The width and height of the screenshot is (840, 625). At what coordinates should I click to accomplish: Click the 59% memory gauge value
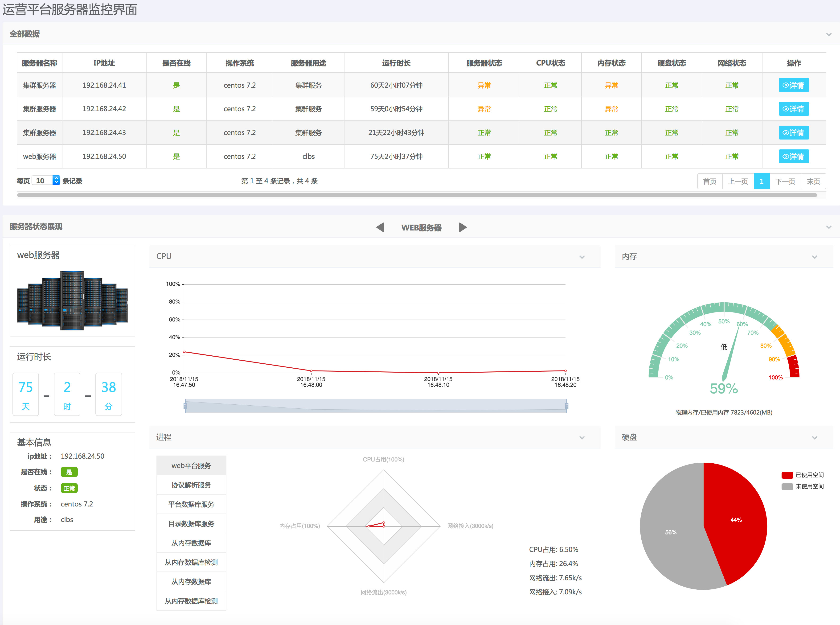tap(724, 389)
